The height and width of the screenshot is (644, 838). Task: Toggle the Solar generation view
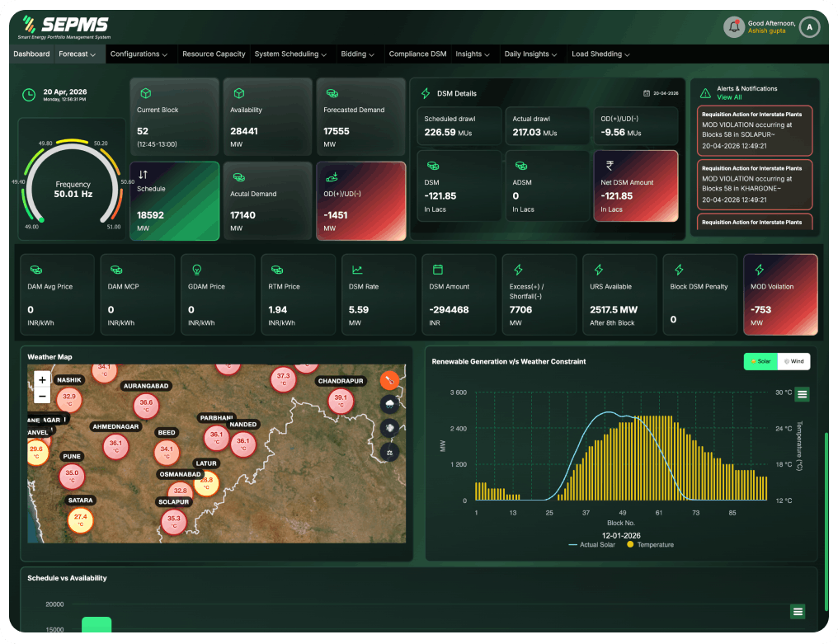[x=760, y=361]
